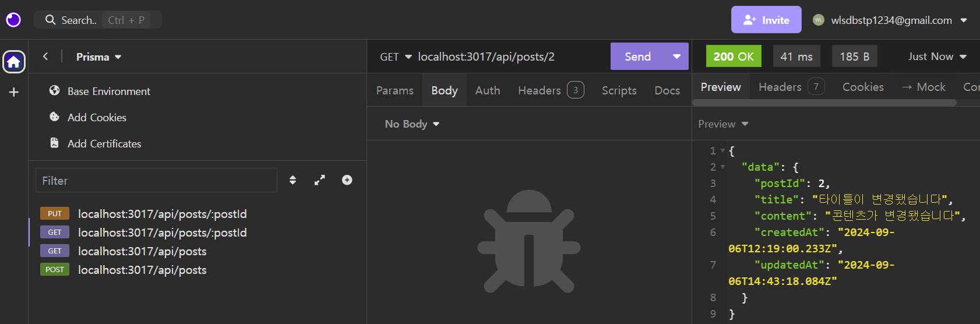980x324 pixels.
Task: Go to the Home dashboard icon
Action: (x=14, y=62)
